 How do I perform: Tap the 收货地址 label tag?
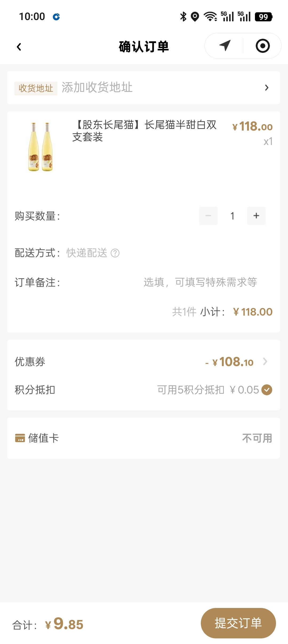[36, 88]
